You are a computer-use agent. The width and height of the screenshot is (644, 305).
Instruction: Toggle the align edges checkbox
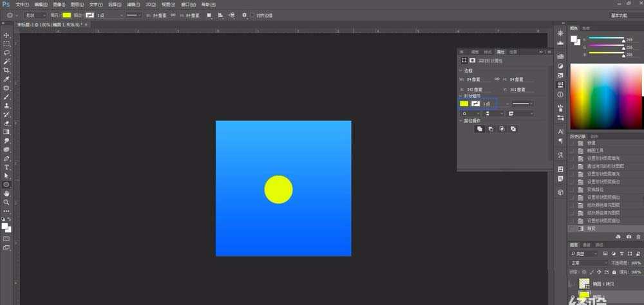pos(253,15)
